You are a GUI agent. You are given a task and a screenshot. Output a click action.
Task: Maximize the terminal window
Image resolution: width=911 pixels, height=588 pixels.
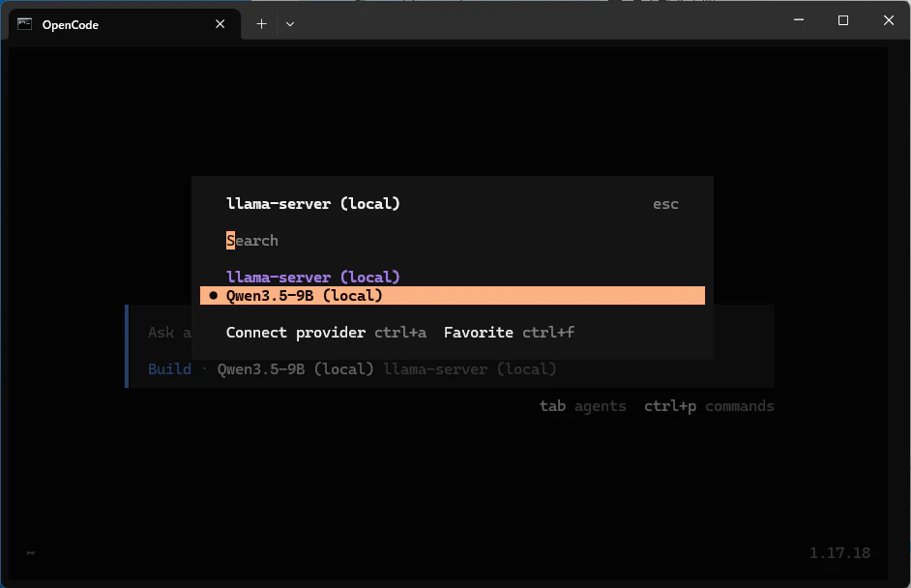click(x=843, y=20)
